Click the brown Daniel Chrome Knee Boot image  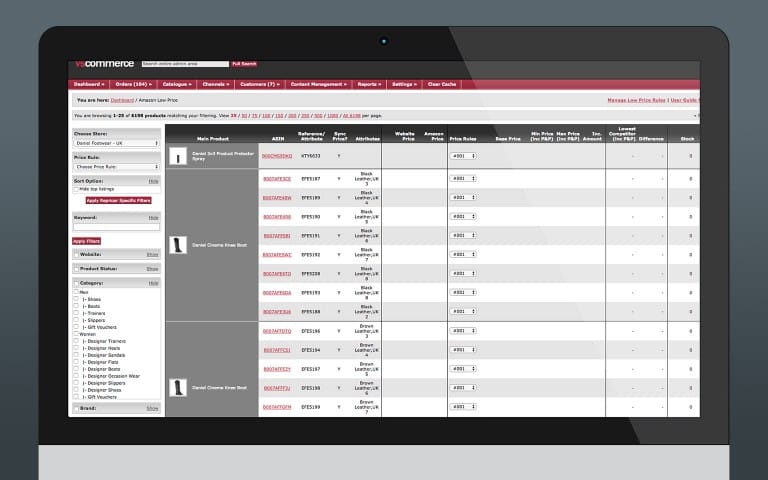178,387
